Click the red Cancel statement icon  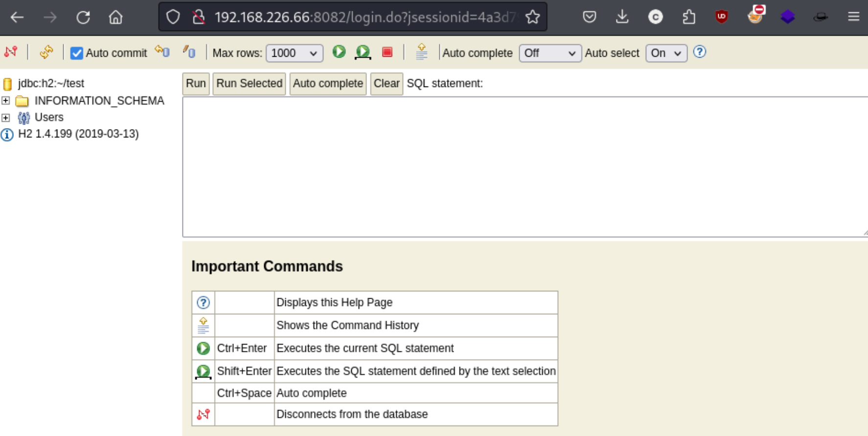pos(388,52)
